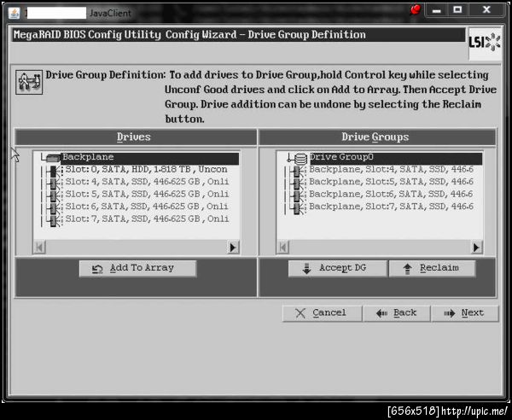Image resolution: width=512 pixels, height=420 pixels.
Task: Select Slot: 0 SATA HDD 1.818 TB drive
Action: (146, 170)
